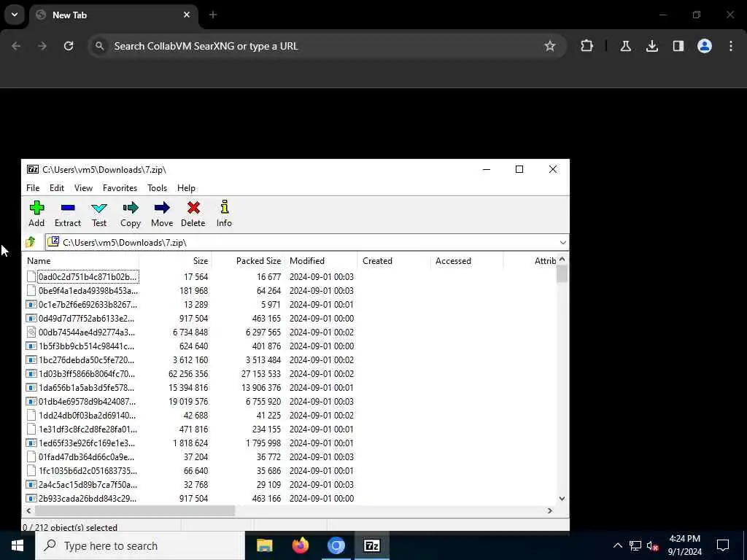This screenshot has height=560, width=747.
Task: Open a new tab with the plus button
Action: point(213,15)
